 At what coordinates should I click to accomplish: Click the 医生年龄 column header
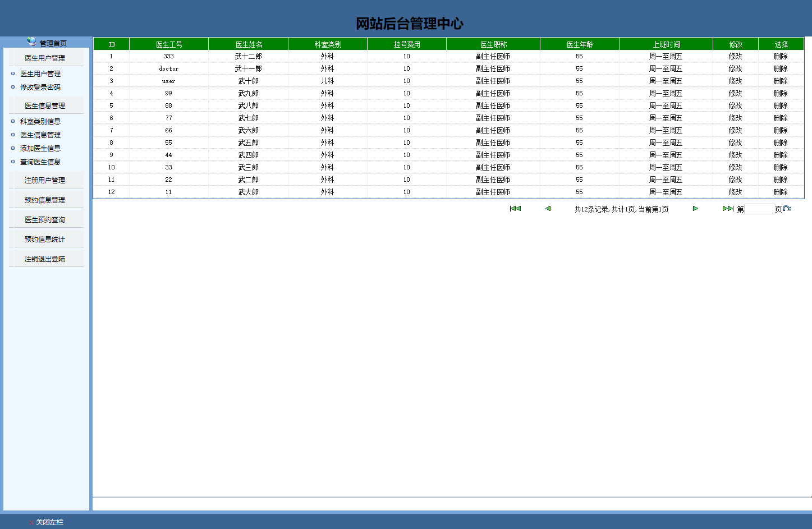pyautogui.click(x=580, y=44)
